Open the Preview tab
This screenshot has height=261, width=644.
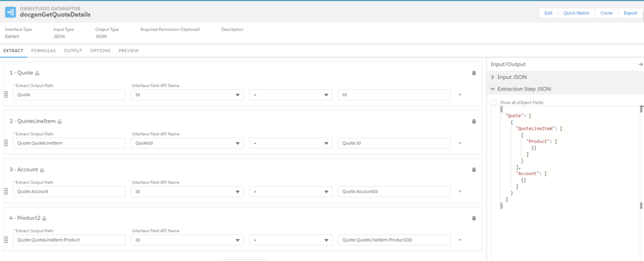(x=128, y=50)
